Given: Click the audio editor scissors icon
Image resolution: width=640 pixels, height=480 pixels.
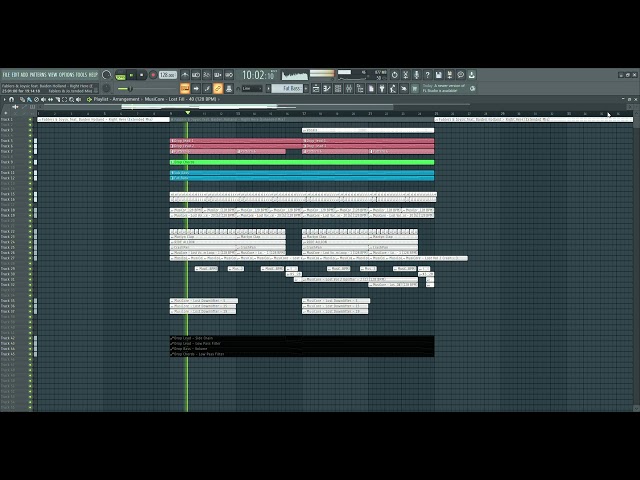Looking at the screenshot, I should pos(406,75).
